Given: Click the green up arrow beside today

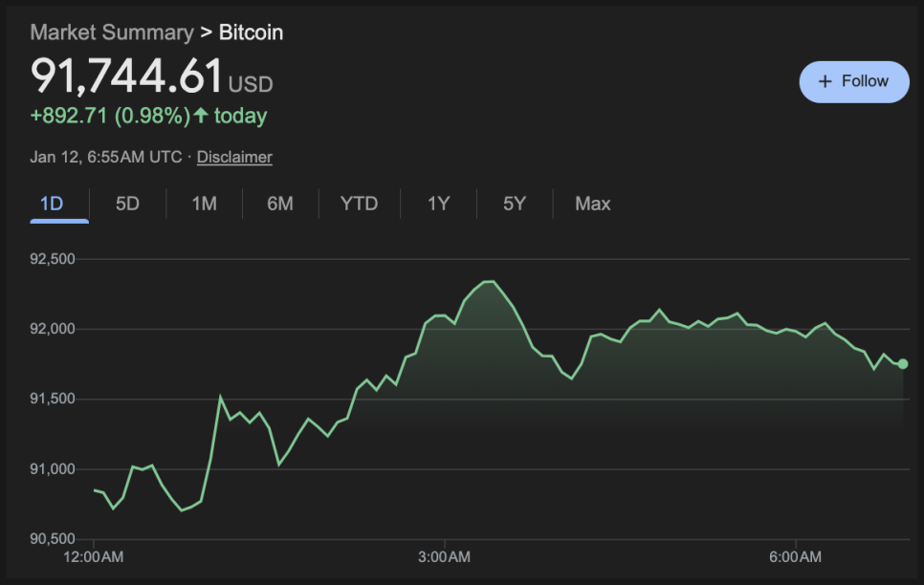Looking at the screenshot, I should tap(201, 116).
